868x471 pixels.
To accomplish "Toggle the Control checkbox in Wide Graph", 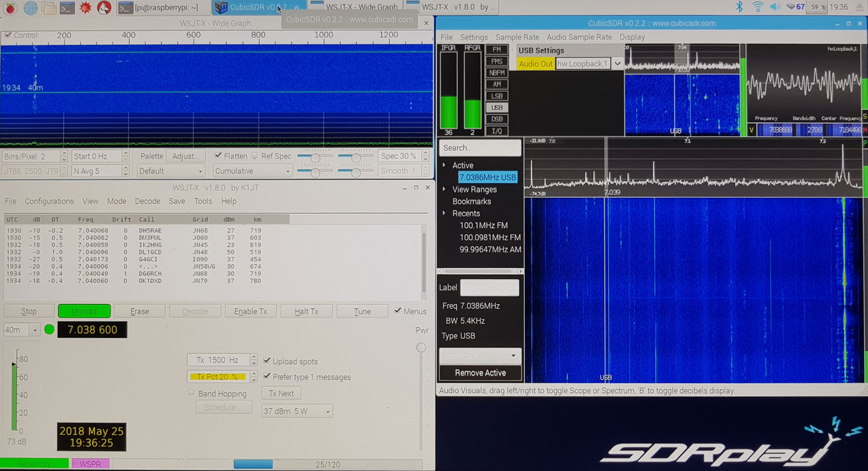I will [8, 35].
